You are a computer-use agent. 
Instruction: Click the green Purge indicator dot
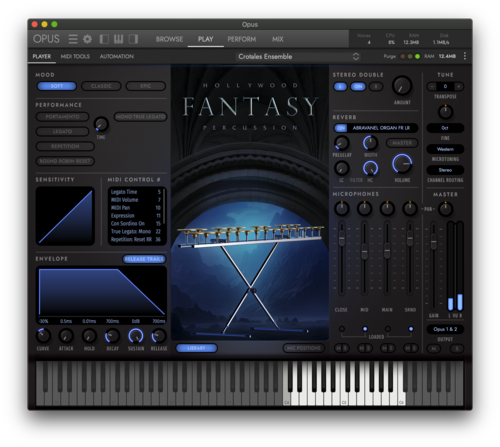tap(417, 56)
